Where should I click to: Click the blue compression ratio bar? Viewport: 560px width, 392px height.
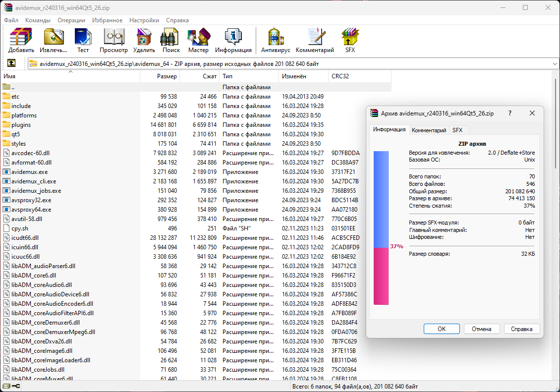(x=381, y=199)
